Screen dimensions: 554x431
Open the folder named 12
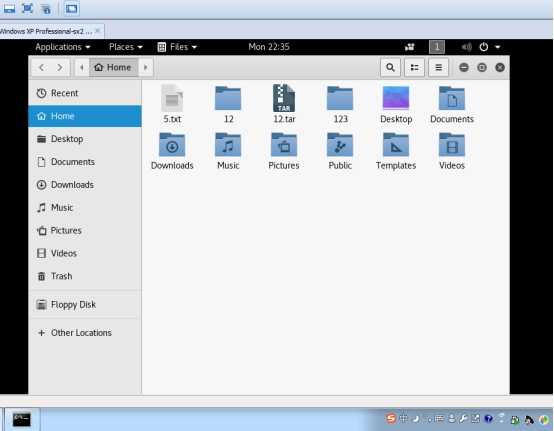pyautogui.click(x=228, y=104)
